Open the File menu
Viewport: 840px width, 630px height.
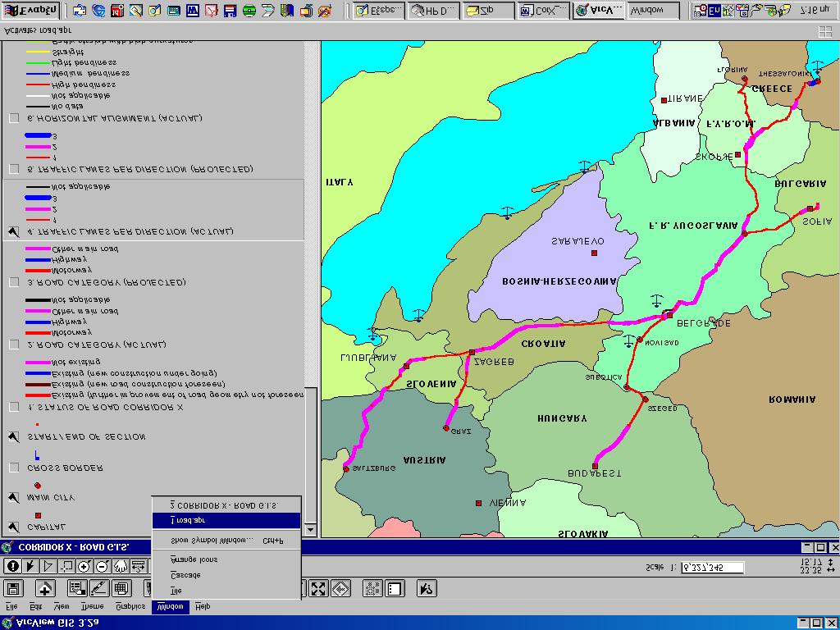click(11, 606)
